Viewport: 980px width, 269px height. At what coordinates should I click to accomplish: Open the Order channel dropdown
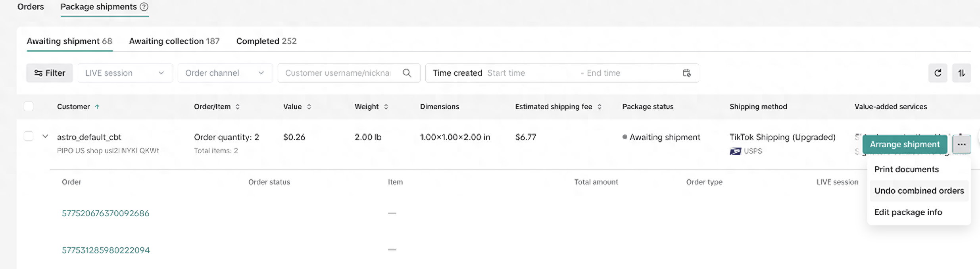tap(225, 73)
